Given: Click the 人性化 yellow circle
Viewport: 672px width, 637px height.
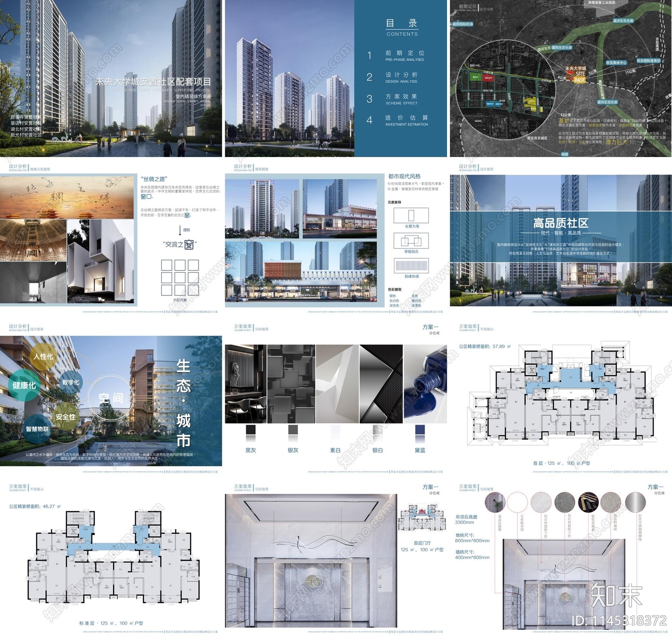Looking at the screenshot, I should tap(44, 357).
